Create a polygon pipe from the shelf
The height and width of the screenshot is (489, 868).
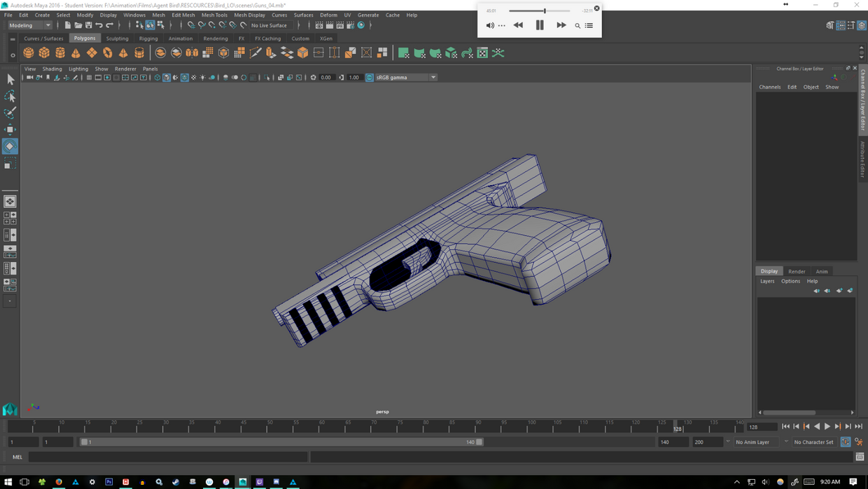pyautogui.click(x=139, y=53)
